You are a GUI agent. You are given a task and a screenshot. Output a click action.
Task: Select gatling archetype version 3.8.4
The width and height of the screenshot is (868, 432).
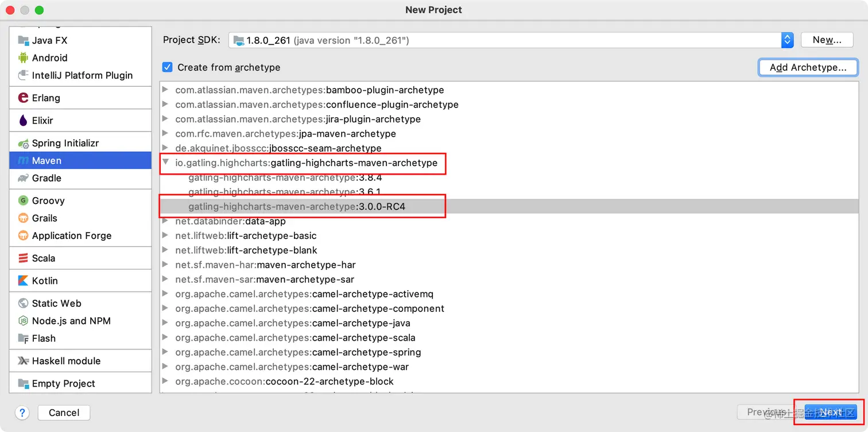tap(509, 178)
